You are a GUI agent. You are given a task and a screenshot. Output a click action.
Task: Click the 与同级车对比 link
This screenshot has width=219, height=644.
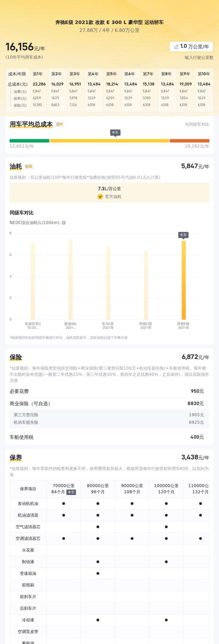coord(197,124)
